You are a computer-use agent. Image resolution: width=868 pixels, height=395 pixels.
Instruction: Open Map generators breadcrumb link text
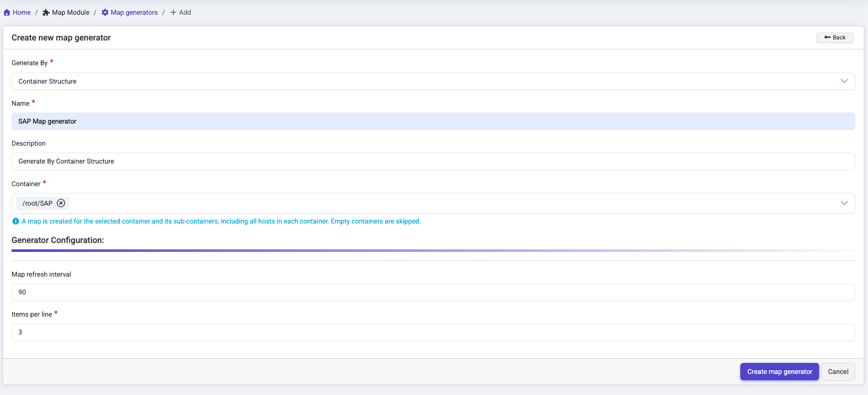(134, 13)
